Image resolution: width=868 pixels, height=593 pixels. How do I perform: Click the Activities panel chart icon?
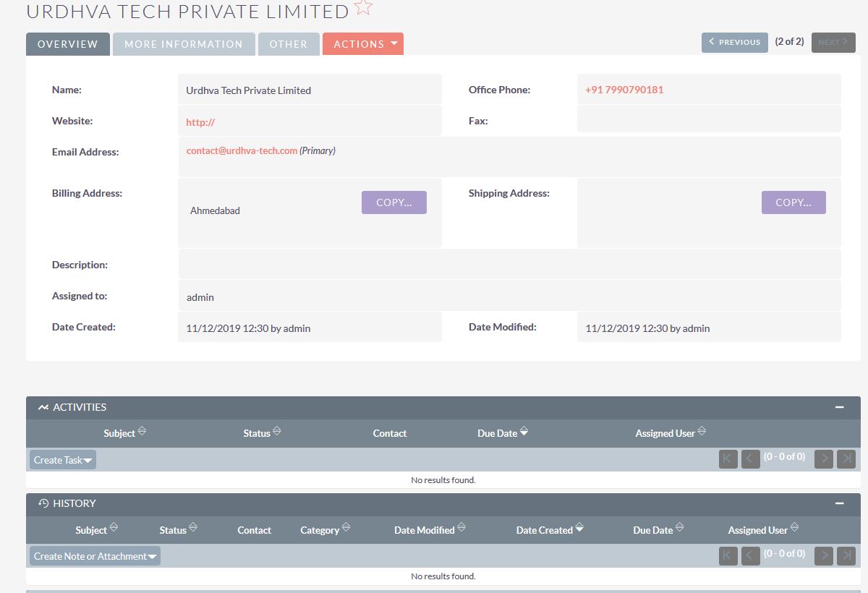43,407
